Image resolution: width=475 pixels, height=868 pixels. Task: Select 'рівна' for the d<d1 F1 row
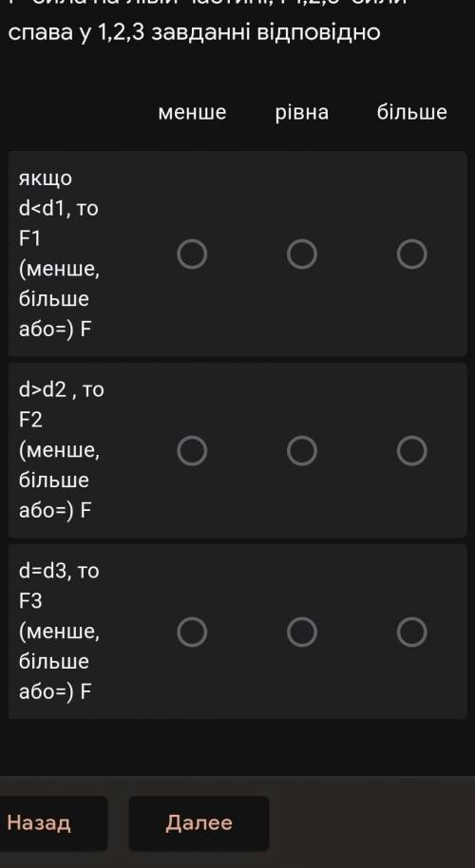click(302, 255)
